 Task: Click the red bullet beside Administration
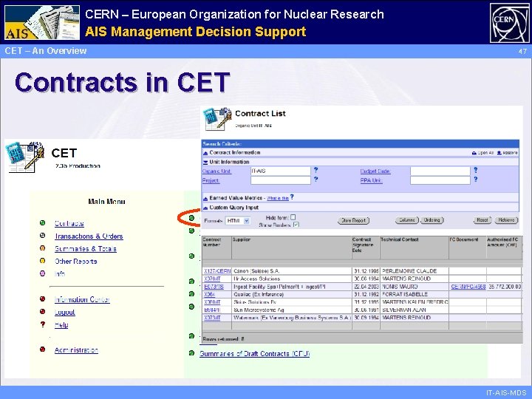pos(42,349)
